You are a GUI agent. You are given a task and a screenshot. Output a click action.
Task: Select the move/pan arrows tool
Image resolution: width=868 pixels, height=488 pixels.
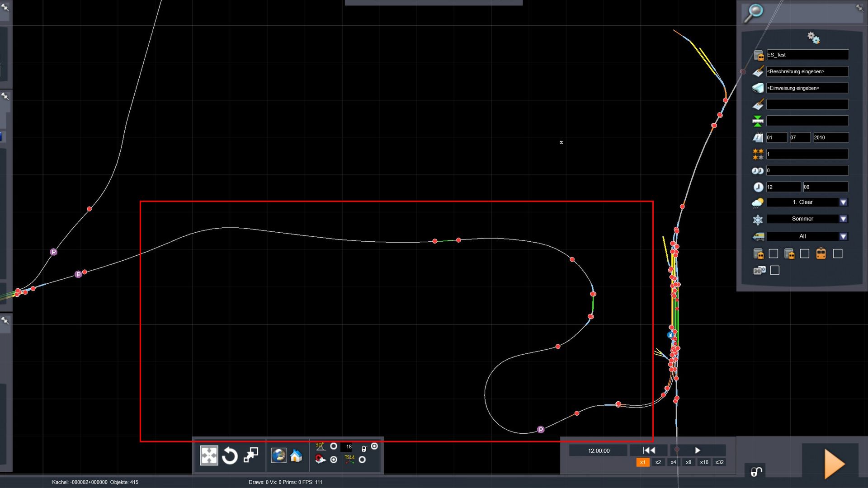(x=209, y=455)
